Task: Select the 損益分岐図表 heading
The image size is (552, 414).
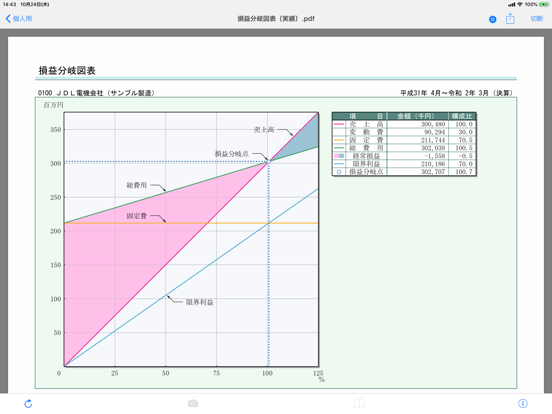Action: click(x=67, y=70)
